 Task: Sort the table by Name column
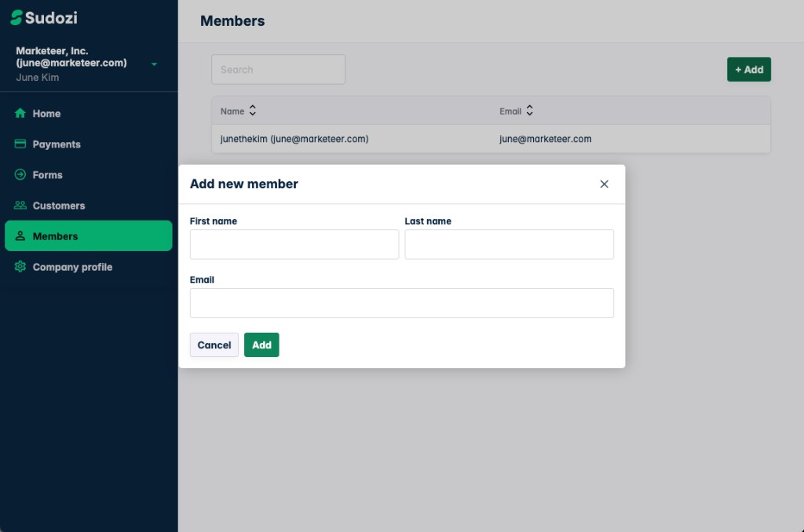point(251,111)
